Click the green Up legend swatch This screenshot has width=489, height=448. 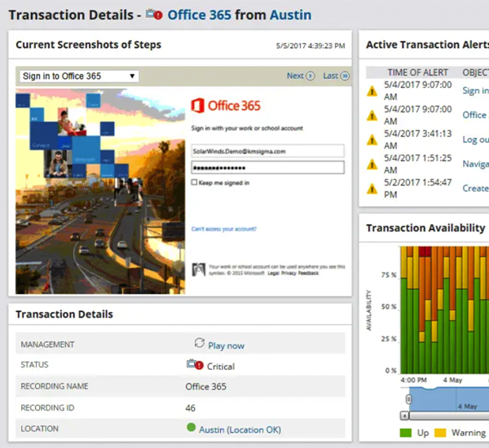(405, 433)
